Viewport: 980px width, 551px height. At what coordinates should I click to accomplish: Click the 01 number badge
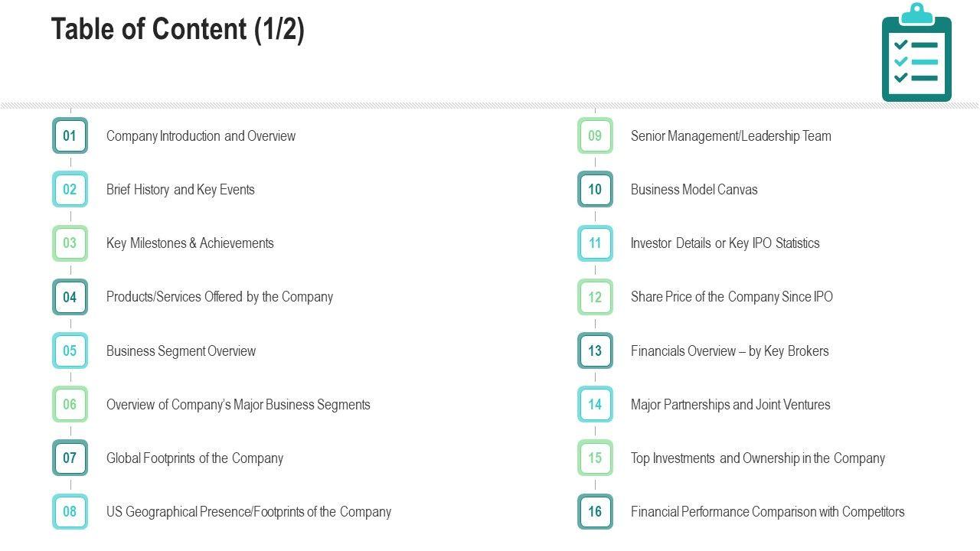pyautogui.click(x=70, y=136)
